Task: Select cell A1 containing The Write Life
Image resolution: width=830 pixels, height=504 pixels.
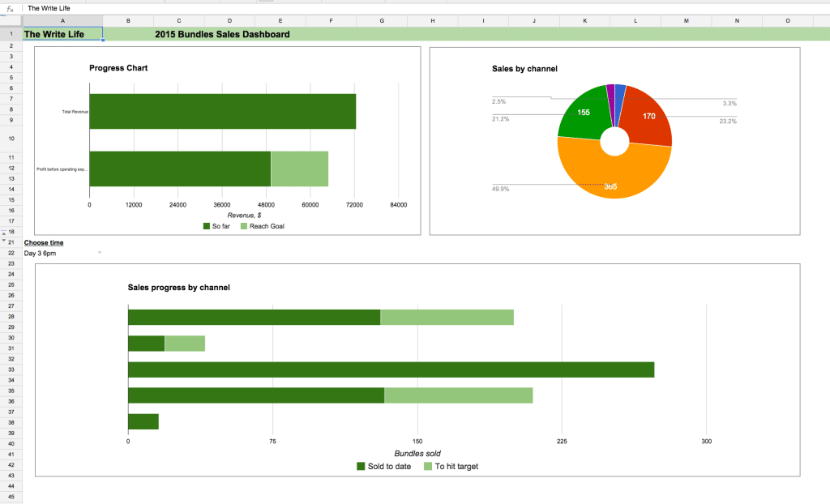Action: pos(62,34)
